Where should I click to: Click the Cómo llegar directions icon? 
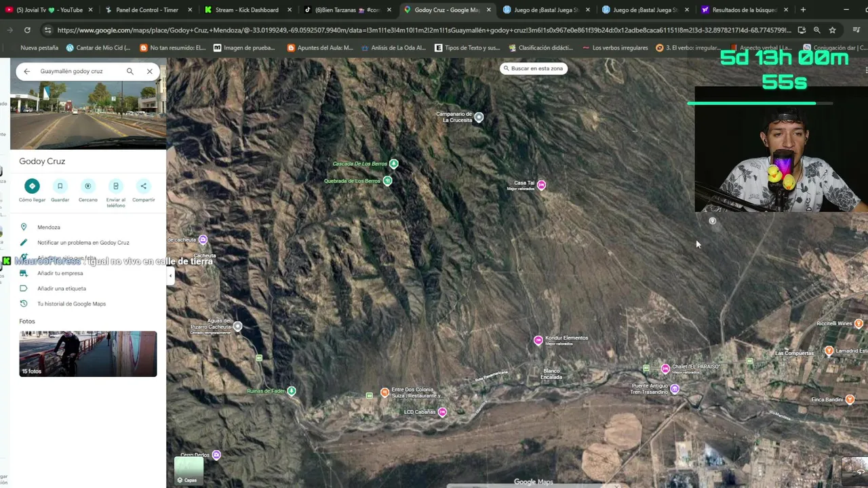point(32,186)
